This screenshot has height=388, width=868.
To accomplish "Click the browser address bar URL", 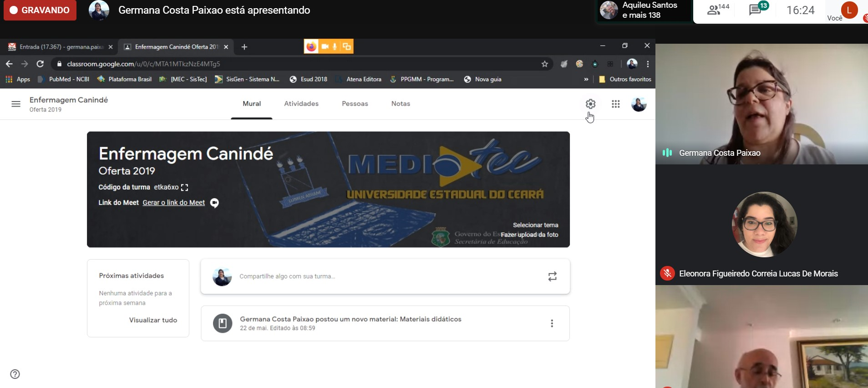I will tap(143, 64).
